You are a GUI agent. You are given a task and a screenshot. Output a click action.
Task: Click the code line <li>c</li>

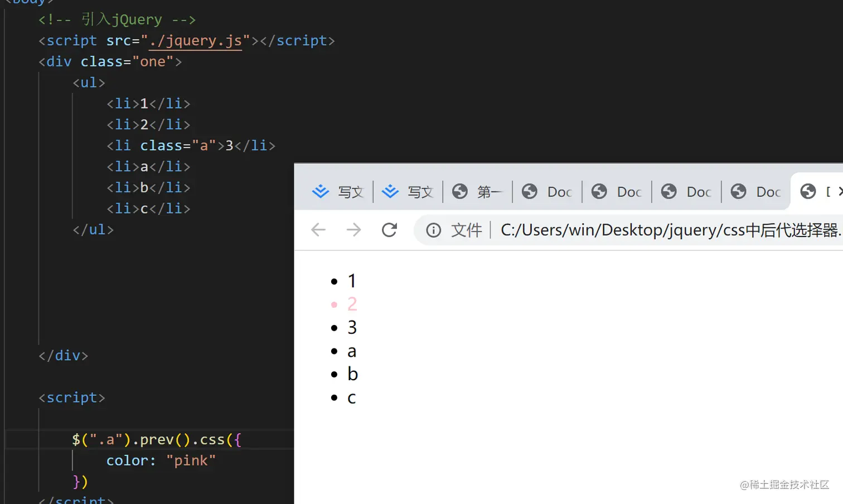pos(148,209)
